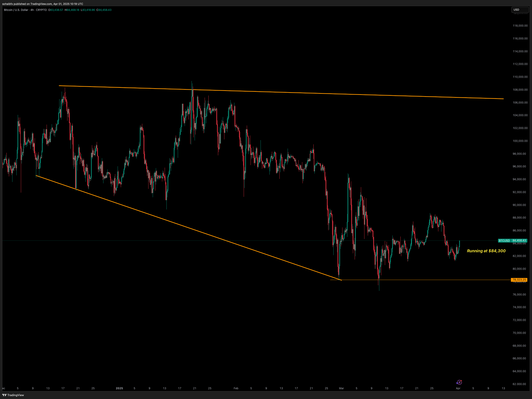Select the current price label 84,458.43
This screenshot has width=532, height=399.
click(519, 241)
